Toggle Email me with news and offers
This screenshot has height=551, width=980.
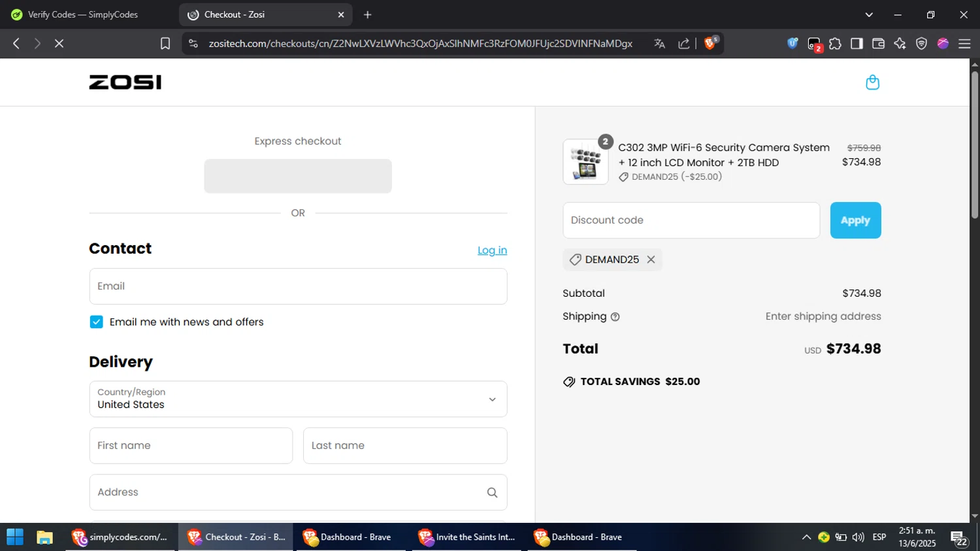click(96, 322)
